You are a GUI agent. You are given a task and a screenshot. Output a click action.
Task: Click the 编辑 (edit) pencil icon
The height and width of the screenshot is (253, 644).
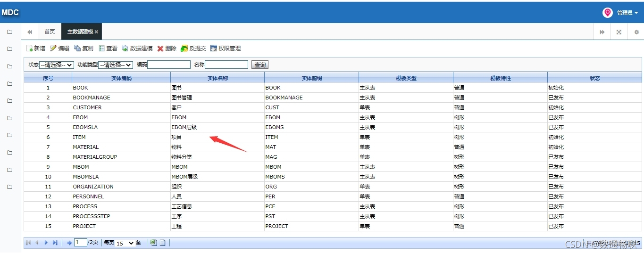point(53,49)
